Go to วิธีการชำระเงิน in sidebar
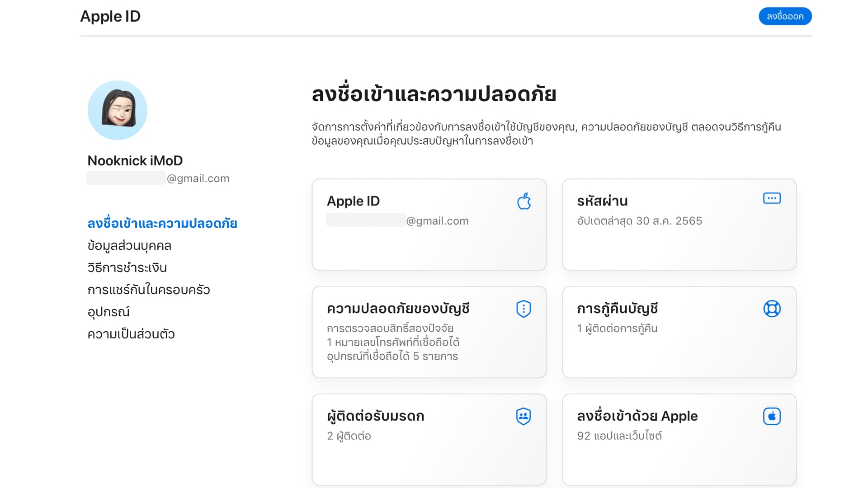868x488 pixels. click(x=127, y=268)
